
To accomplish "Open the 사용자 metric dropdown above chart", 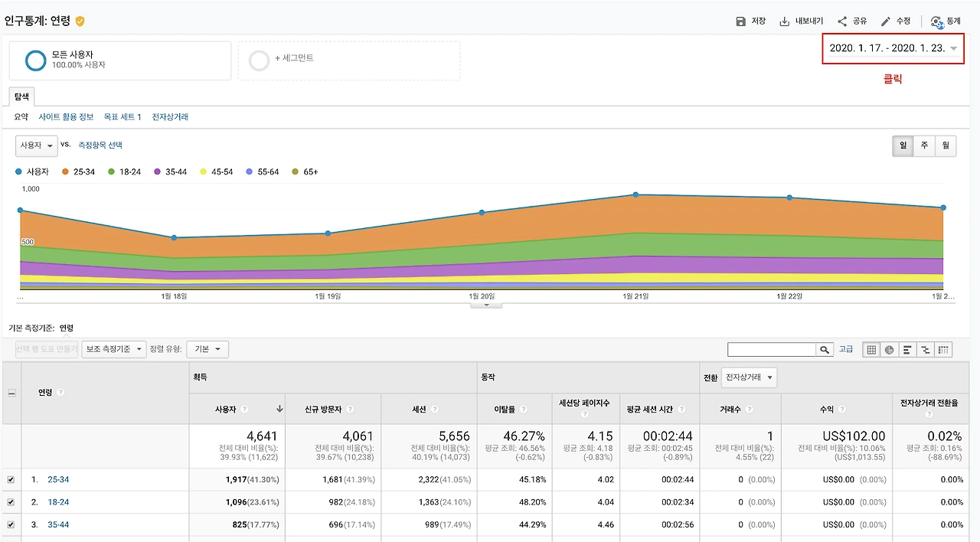I will 37,145.
